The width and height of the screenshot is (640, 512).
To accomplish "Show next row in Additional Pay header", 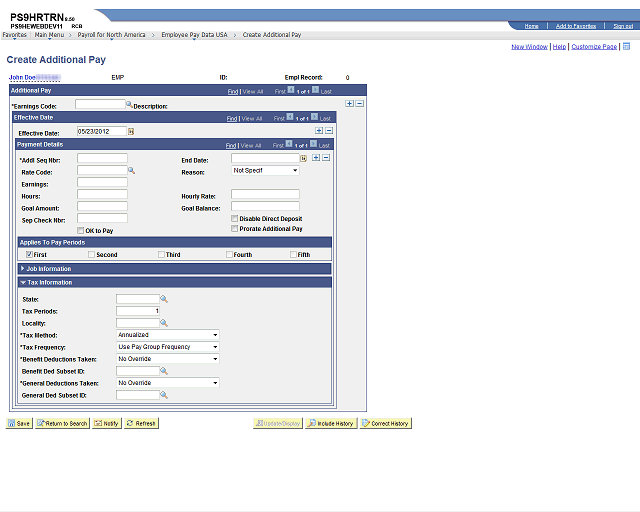I will pos(316,90).
